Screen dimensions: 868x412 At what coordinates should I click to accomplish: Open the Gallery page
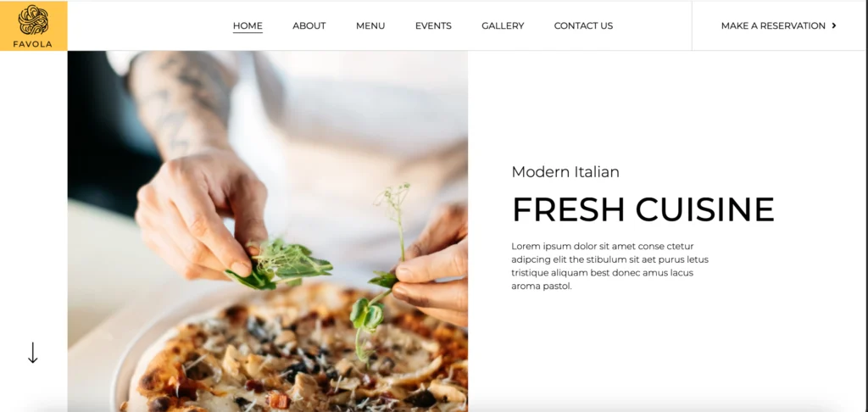[503, 25]
